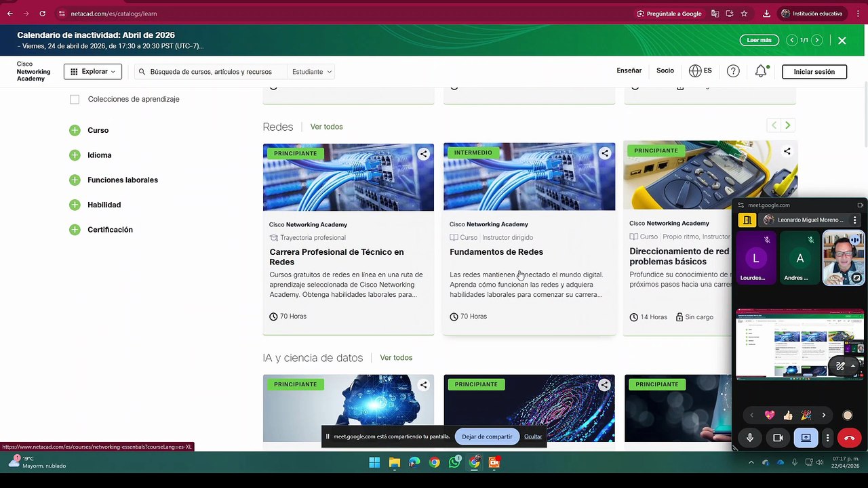
Task: Click the present screen button in Meet
Action: click(x=806, y=438)
